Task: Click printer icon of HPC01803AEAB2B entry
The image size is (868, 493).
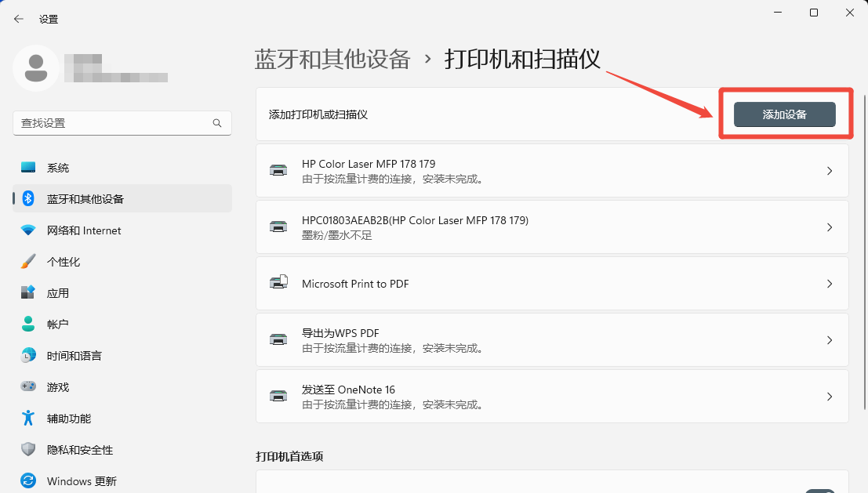Action: pos(278,227)
